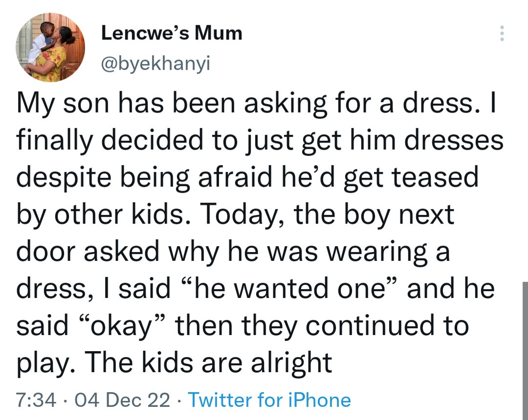528x420 pixels.
Task: Click the tweet line starting 'My son has'
Action: 256,104
